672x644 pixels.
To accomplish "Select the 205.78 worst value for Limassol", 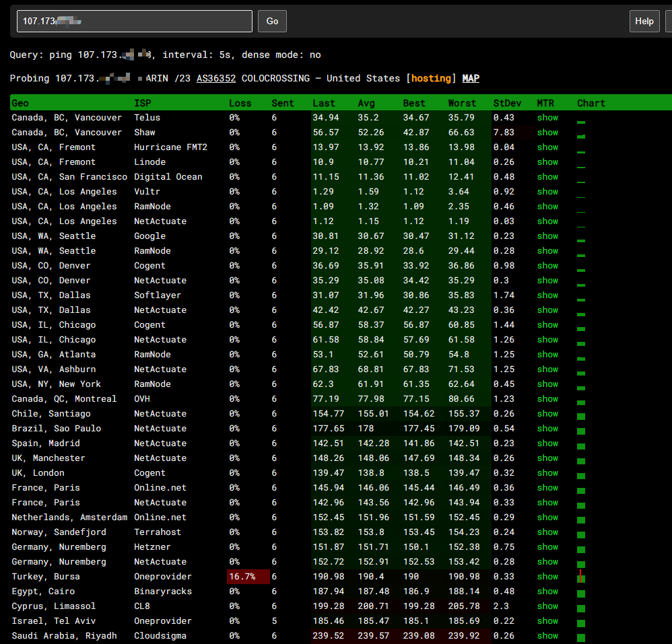I will (464, 606).
